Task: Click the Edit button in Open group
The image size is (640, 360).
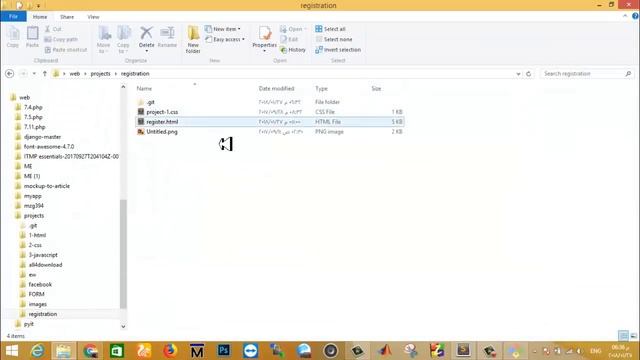Action: [289, 39]
